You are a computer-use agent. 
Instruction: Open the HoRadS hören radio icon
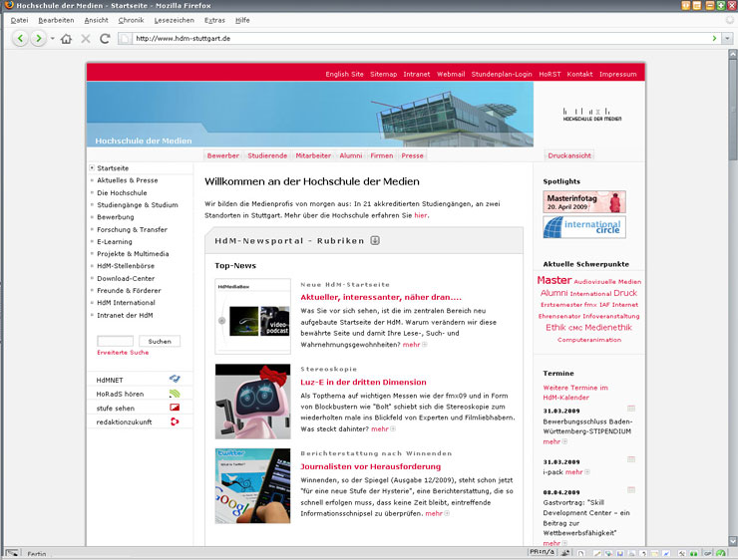[175, 393]
